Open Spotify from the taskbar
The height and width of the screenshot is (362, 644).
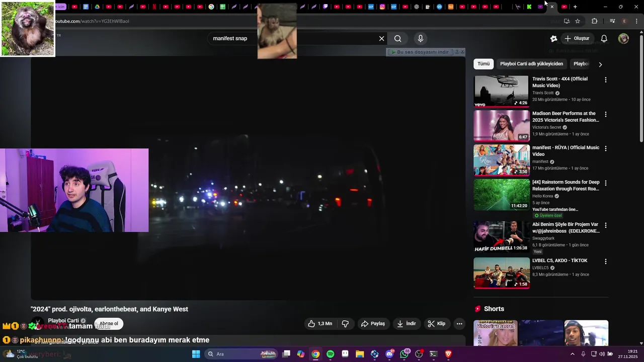coord(331,354)
